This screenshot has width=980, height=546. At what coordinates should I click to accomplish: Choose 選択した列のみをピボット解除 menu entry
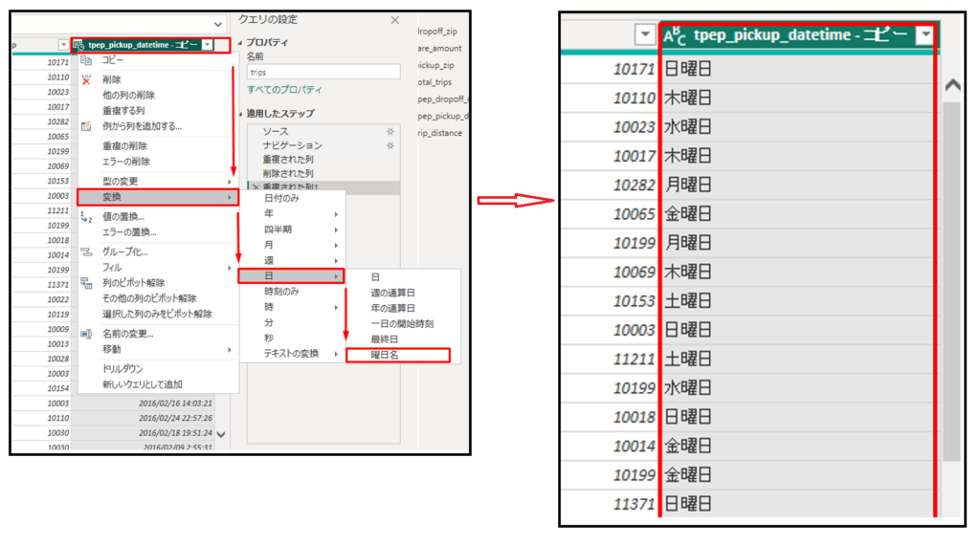pyautogui.click(x=157, y=315)
